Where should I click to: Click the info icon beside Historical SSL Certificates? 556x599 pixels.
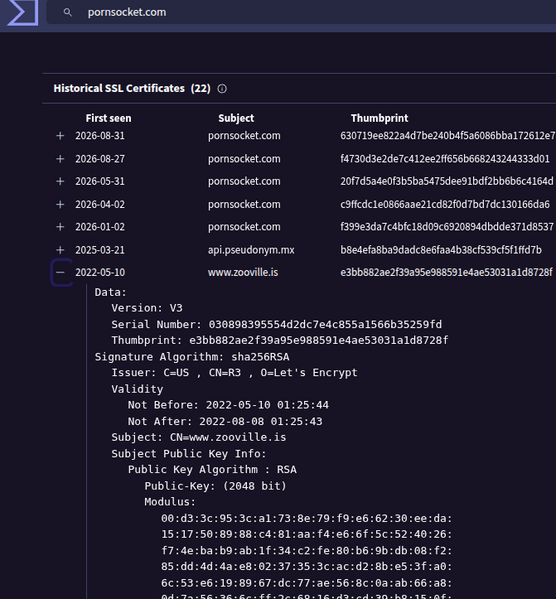222,89
